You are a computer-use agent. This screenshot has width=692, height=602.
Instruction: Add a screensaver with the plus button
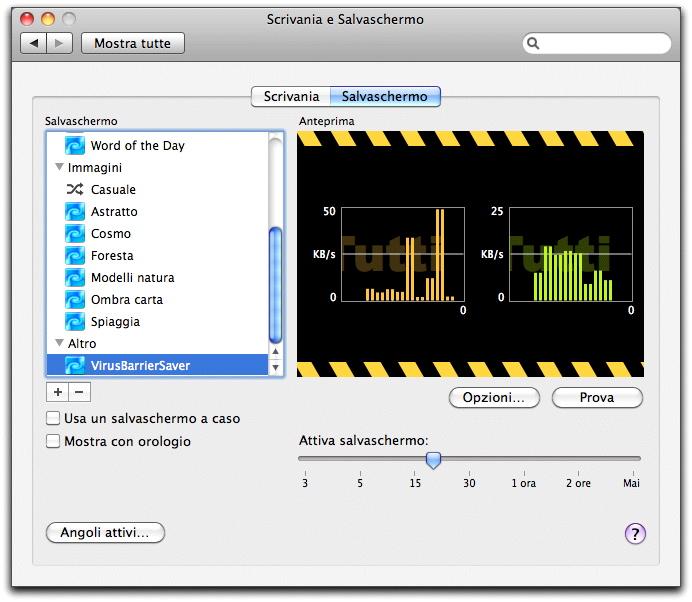click(57, 392)
